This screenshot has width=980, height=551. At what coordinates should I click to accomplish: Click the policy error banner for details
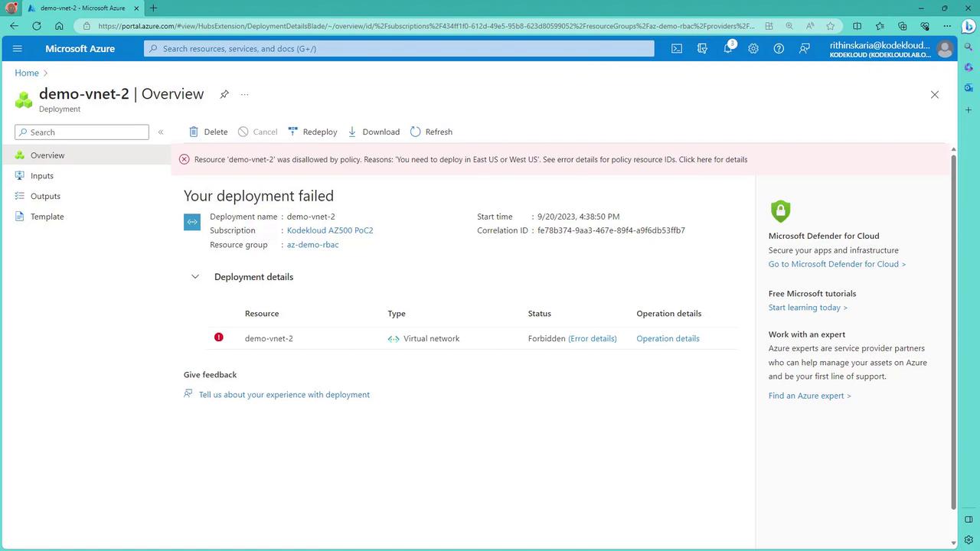click(560, 159)
